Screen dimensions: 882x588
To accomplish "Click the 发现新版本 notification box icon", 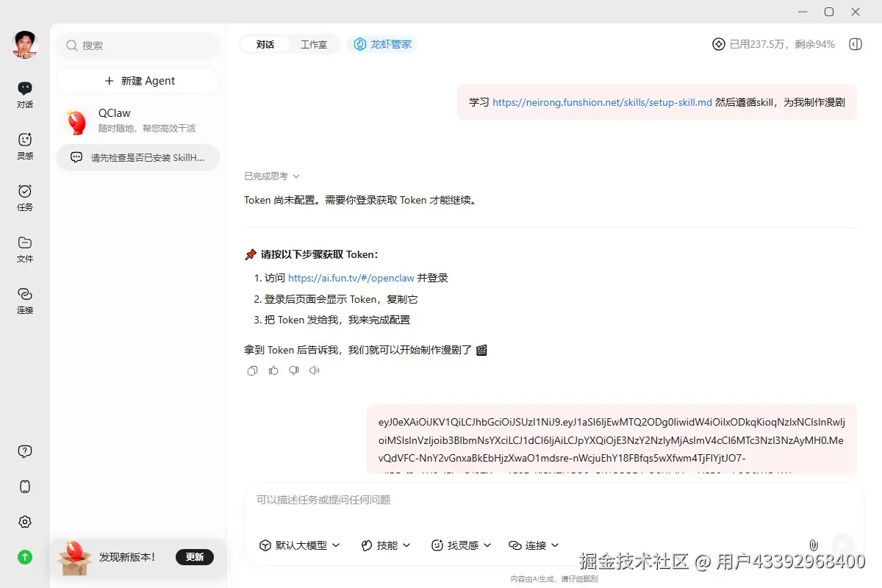I will pos(74,558).
